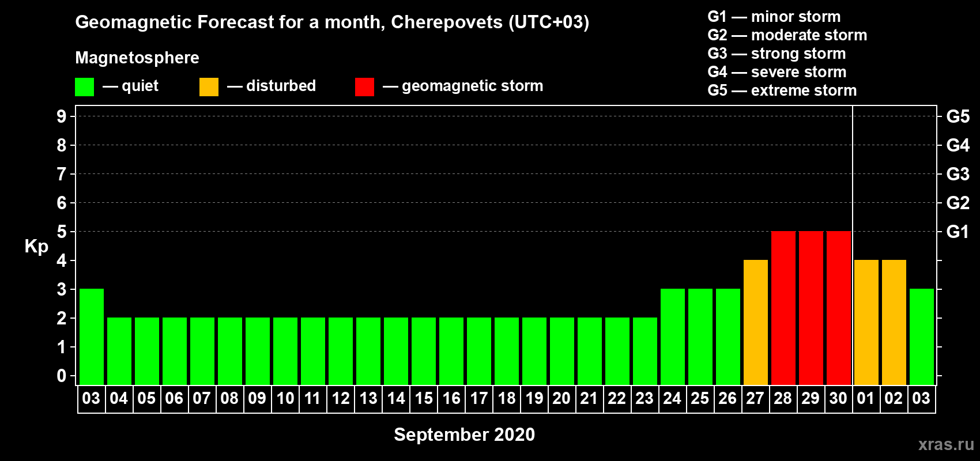Click the chart title mentioning Cherepovets
The width and height of the screenshot is (980, 461).
(x=332, y=22)
